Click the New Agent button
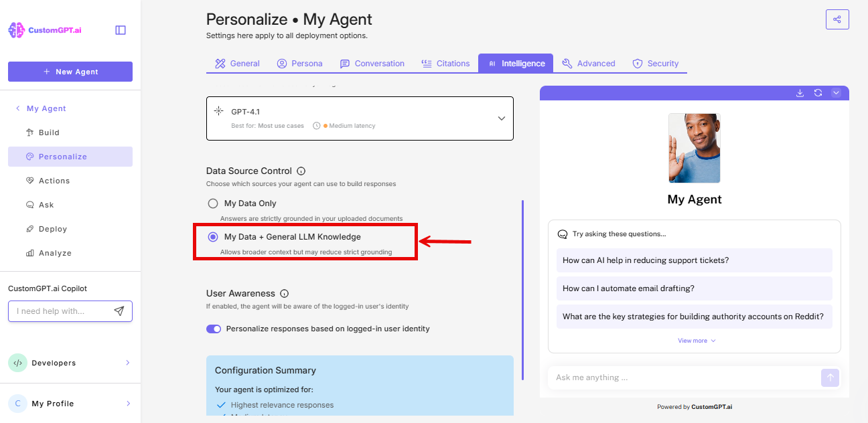 [70, 72]
